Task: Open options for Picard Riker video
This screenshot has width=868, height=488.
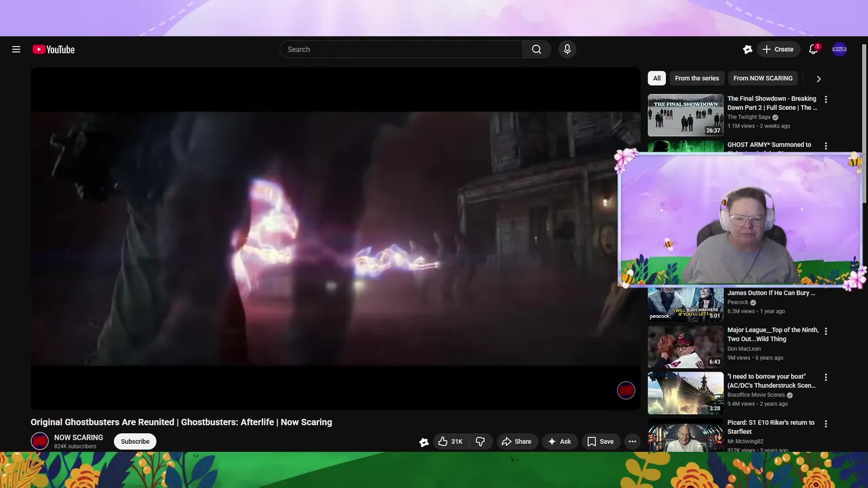Action: [x=825, y=424]
